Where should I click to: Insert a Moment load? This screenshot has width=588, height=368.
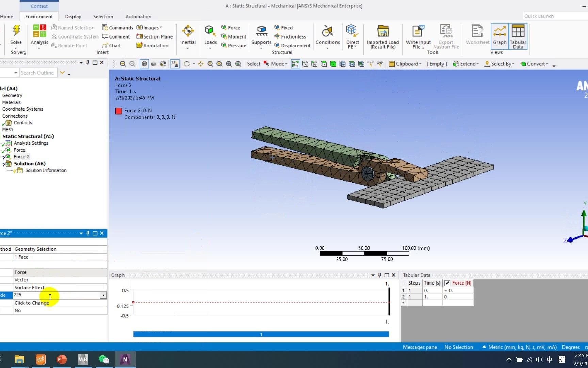point(233,36)
